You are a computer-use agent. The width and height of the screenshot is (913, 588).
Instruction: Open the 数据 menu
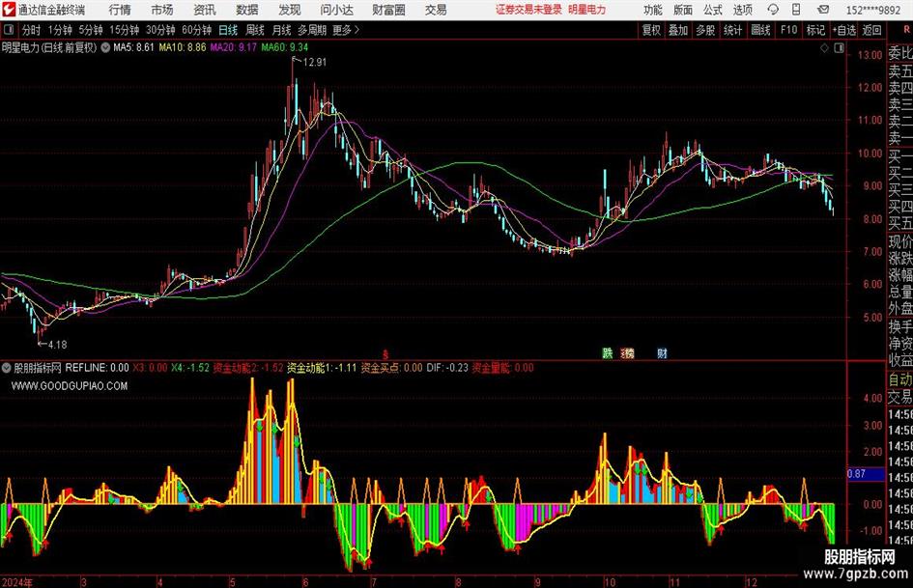click(x=247, y=10)
